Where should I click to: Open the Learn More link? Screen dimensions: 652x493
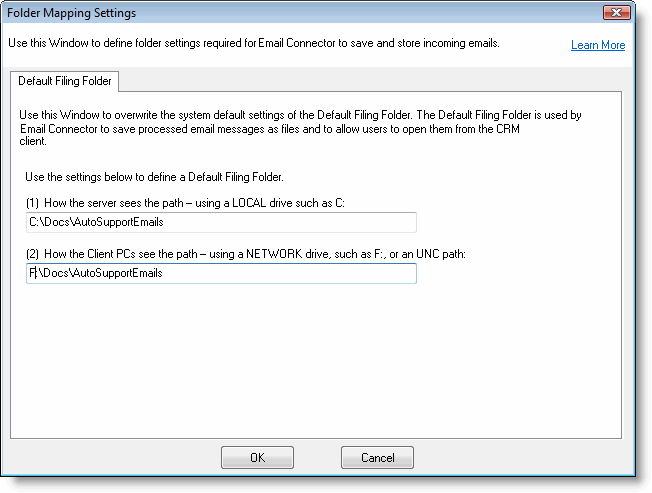598,45
